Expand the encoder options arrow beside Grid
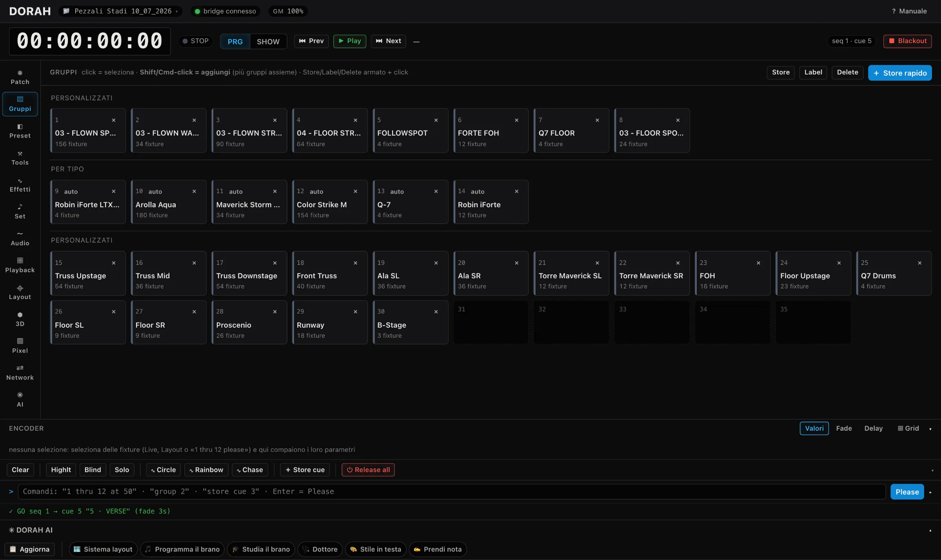The height and width of the screenshot is (560, 941). coord(930,429)
